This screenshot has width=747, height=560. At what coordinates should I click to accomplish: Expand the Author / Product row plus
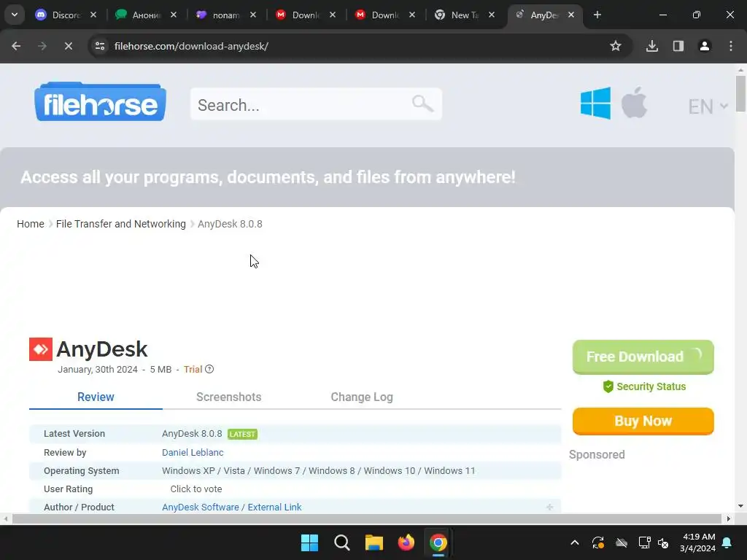click(550, 507)
